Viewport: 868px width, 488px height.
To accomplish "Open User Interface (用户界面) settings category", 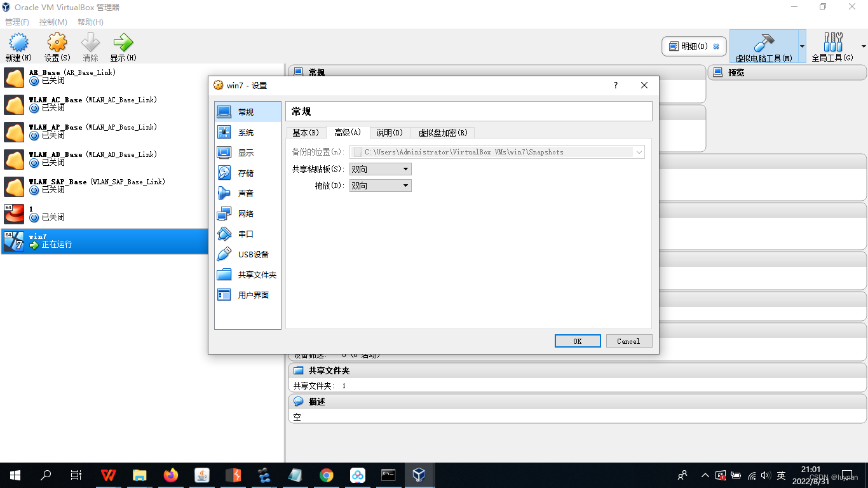I will tap(248, 295).
